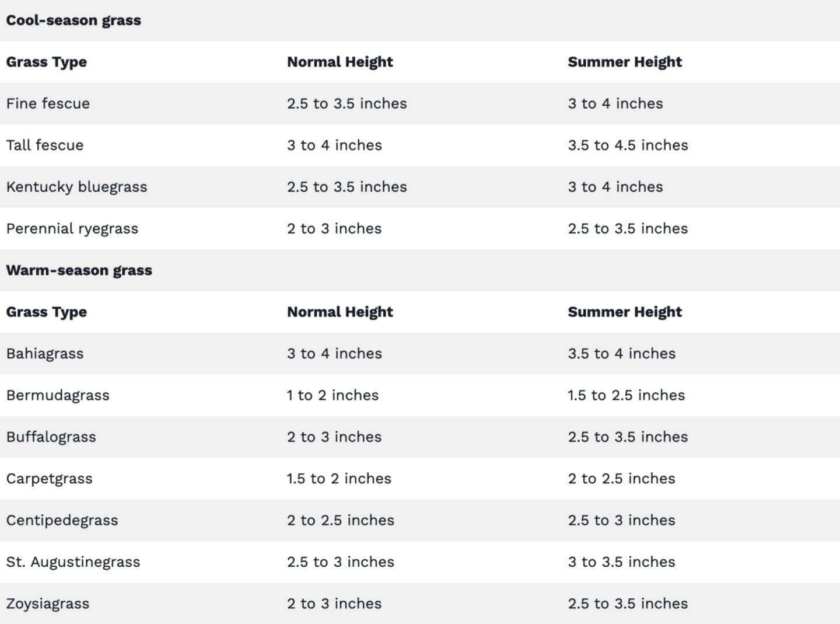Click the Warm-season grass section heading
Image resolution: width=840 pixels, height=624 pixels.
[79, 270]
